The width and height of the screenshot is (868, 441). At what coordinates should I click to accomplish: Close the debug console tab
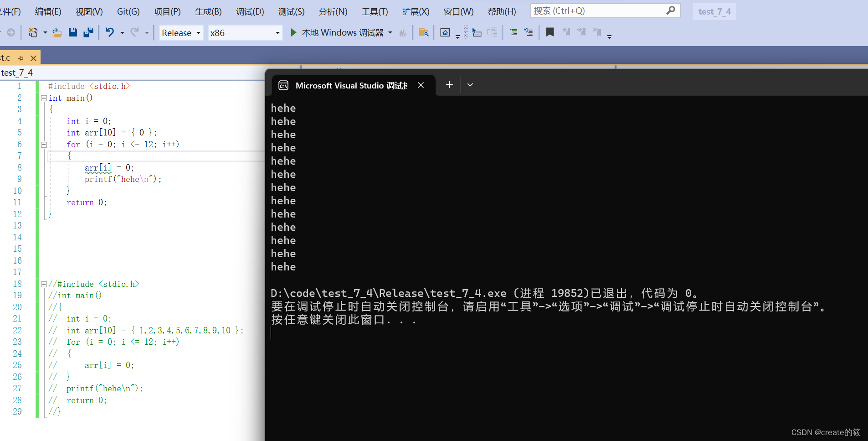421,85
